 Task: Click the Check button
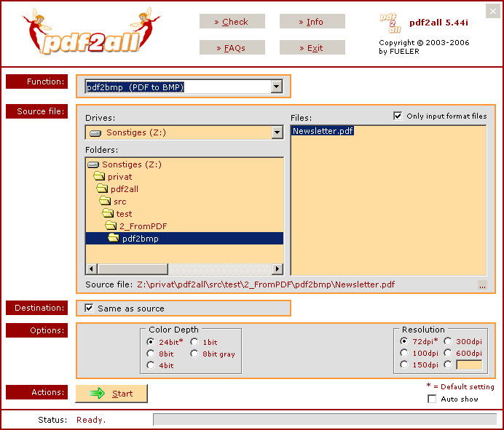pos(232,21)
